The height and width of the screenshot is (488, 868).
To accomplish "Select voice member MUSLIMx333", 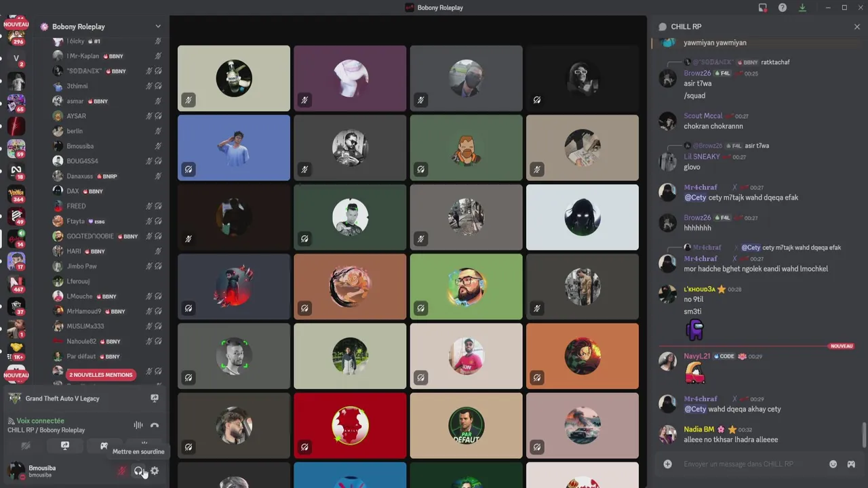I will point(85,326).
